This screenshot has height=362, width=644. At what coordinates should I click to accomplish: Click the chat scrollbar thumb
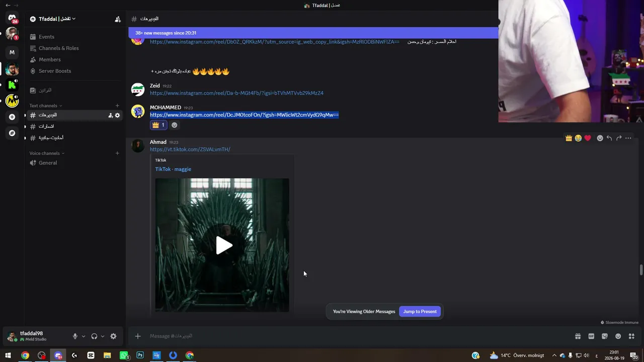[641, 270]
